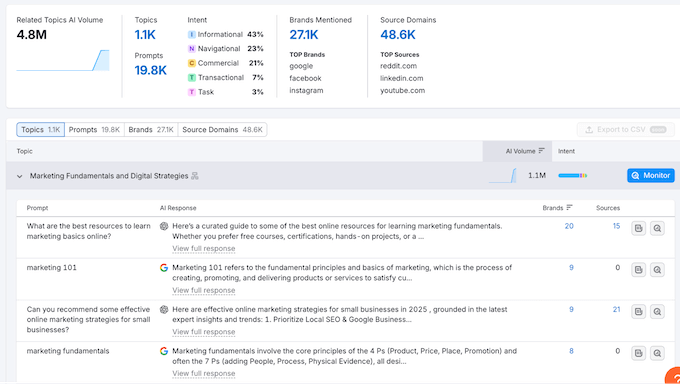This screenshot has width=680, height=384.
Task: Open 'View full response' for marketing fundamentals
Action: click(204, 374)
